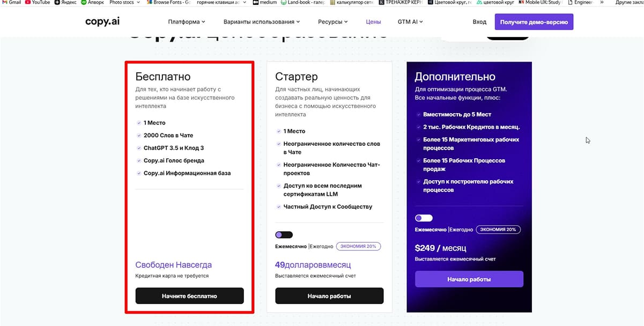The image size is (644, 326).
Task: Expand the GTM AI menu
Action: point(410,22)
